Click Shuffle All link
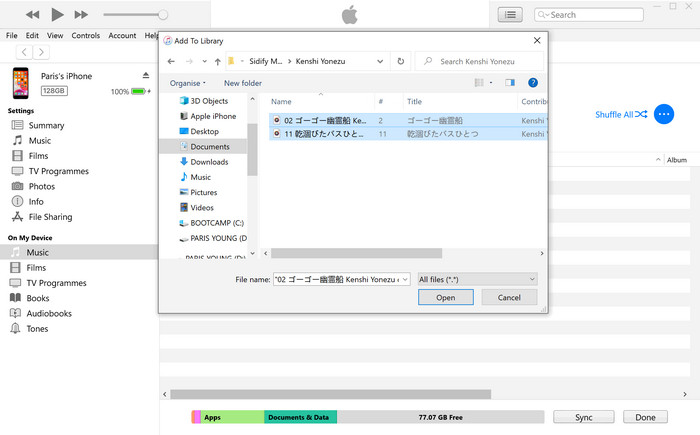 point(621,114)
